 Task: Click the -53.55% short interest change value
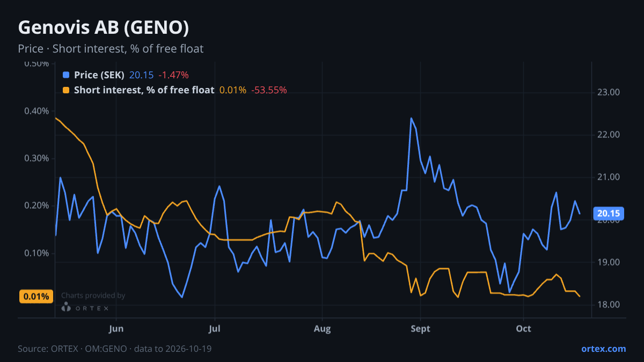coord(269,90)
